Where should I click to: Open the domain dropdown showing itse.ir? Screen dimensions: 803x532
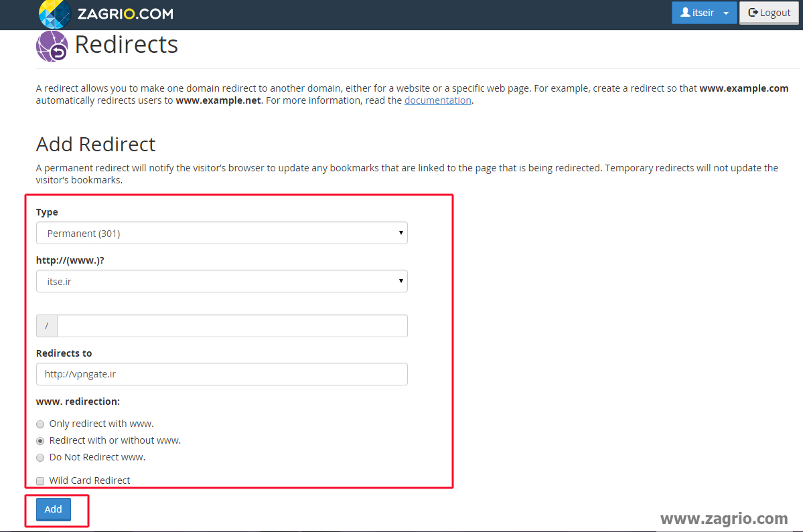222,281
